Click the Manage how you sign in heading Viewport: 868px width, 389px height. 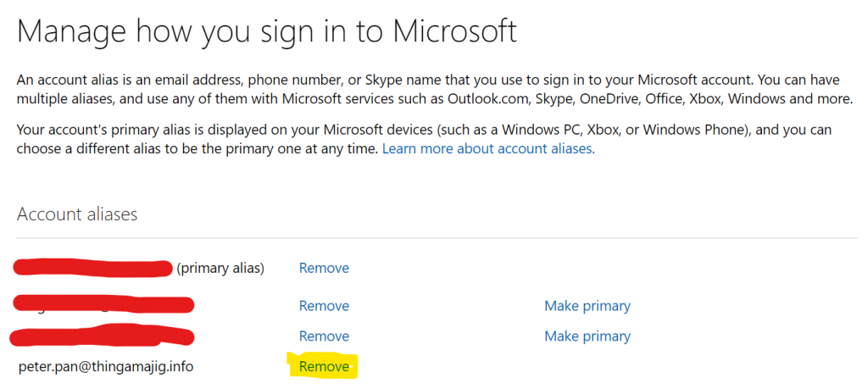pos(267,31)
